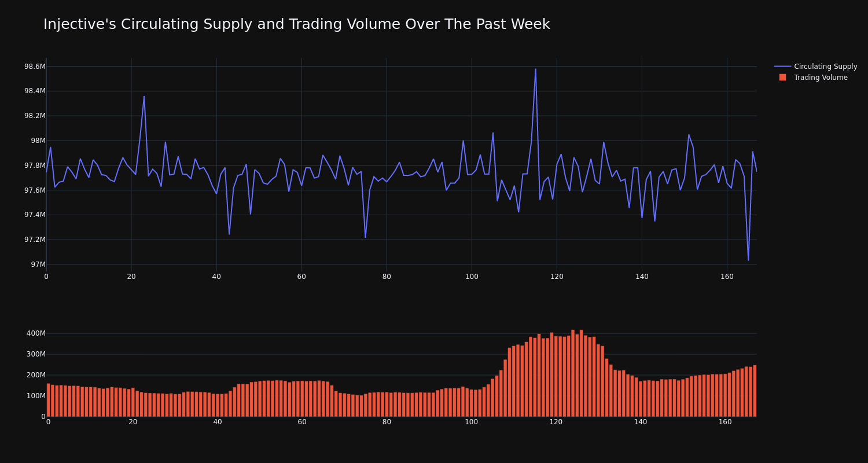This screenshot has height=463, width=868.
Task: Click the 97.2M y-axis label
Action: [35, 240]
